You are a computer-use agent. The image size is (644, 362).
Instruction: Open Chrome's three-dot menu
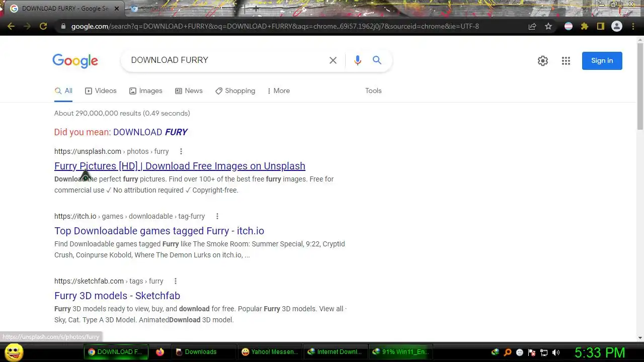tap(633, 26)
